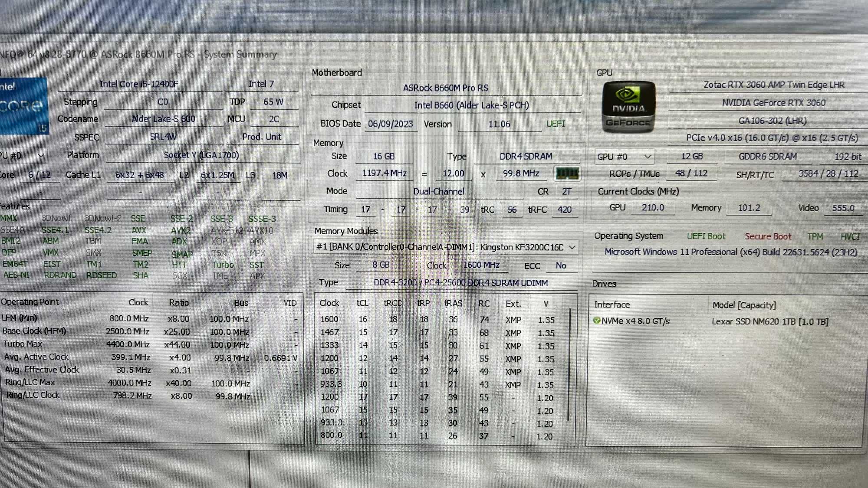Click the memory timings table scrollbar

pyautogui.click(x=569, y=364)
